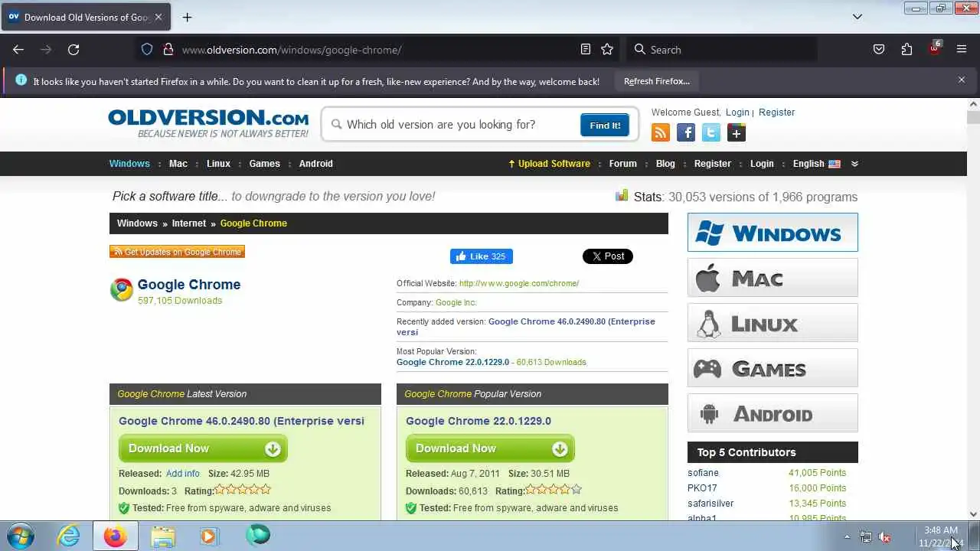The image size is (980, 551).
Task: Open contributor safarisilver profile
Action: tap(710, 504)
